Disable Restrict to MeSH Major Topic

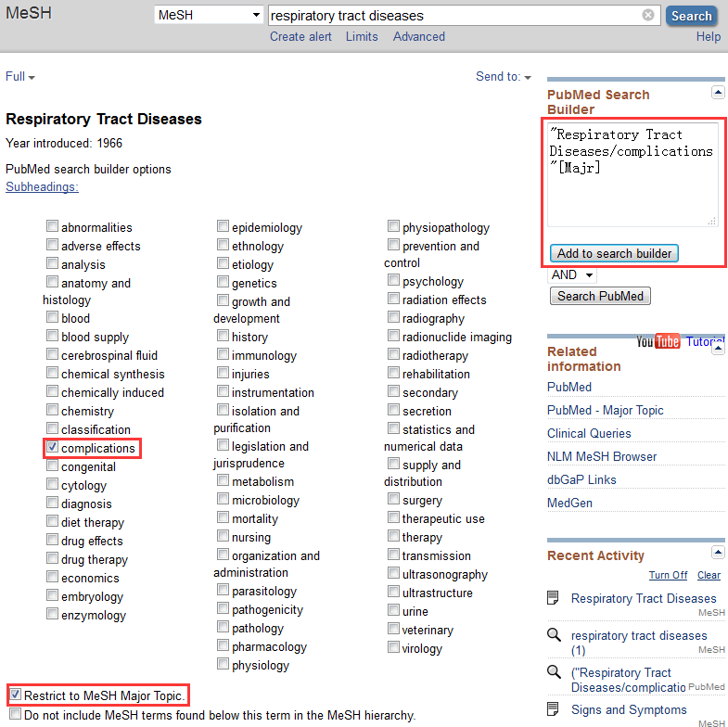(x=16, y=695)
